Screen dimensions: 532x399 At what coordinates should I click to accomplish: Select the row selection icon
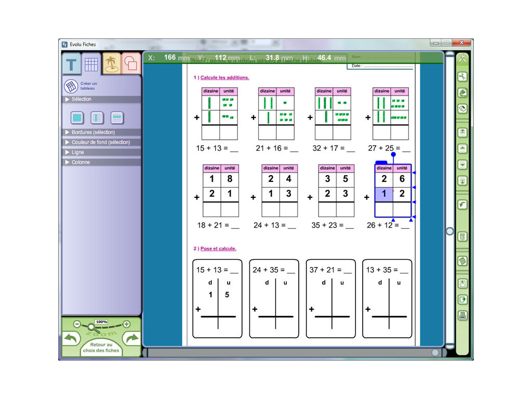(117, 118)
